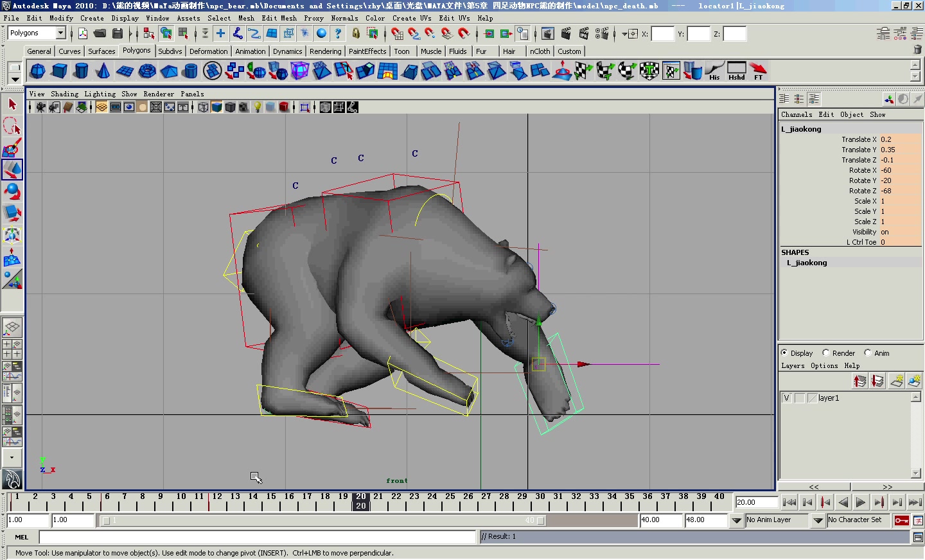Select the Scale tool in the toolbox
Image resolution: width=925 pixels, height=560 pixels.
12,213
